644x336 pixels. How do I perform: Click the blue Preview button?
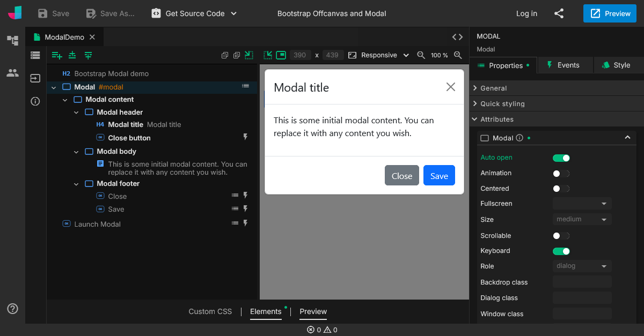(x=610, y=13)
